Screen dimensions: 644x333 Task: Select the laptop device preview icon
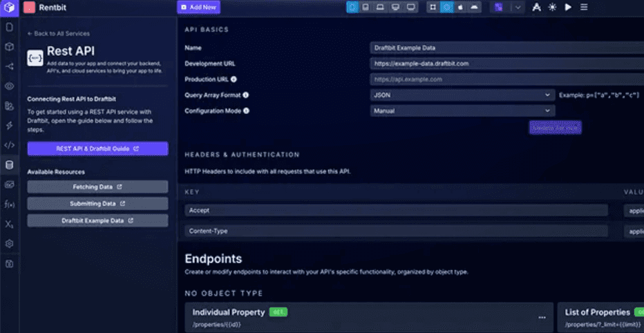click(x=380, y=8)
